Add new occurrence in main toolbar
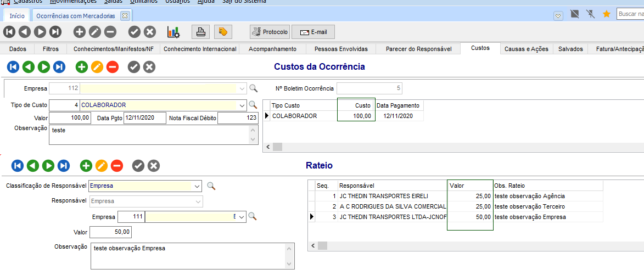644x275 pixels. pyautogui.click(x=80, y=32)
